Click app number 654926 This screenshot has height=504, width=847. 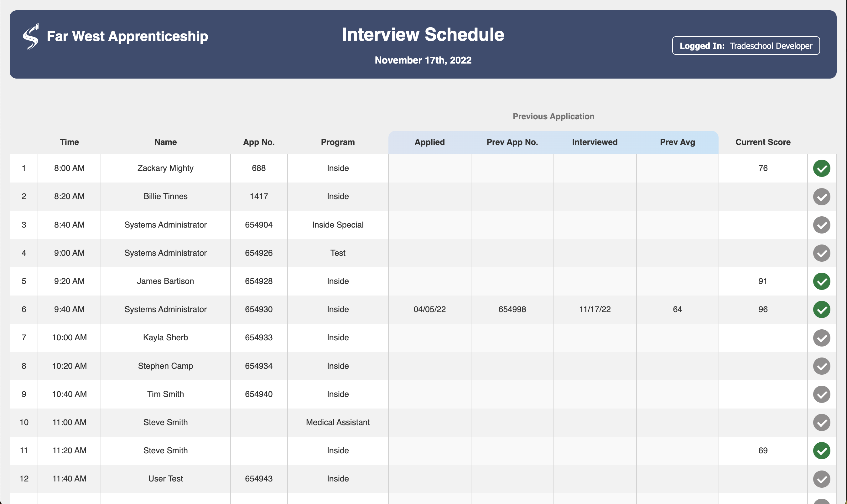coord(258,253)
